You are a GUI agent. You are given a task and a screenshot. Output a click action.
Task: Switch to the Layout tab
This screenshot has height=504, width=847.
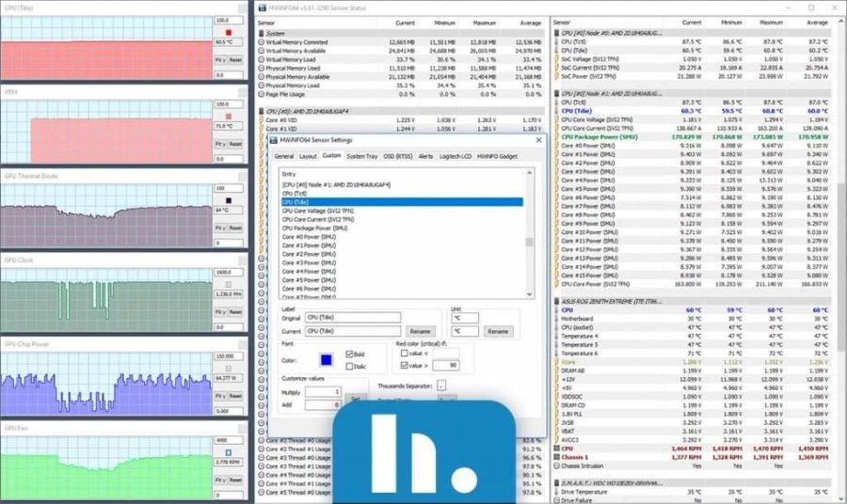tap(308, 156)
